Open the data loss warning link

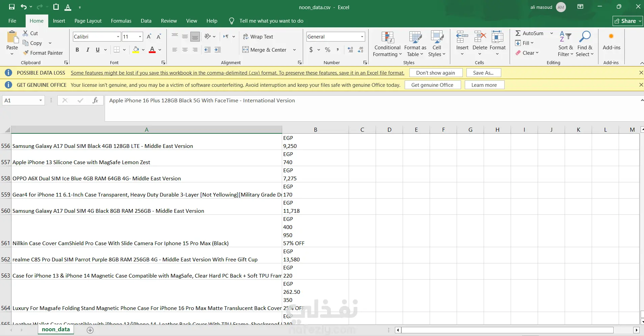click(238, 73)
